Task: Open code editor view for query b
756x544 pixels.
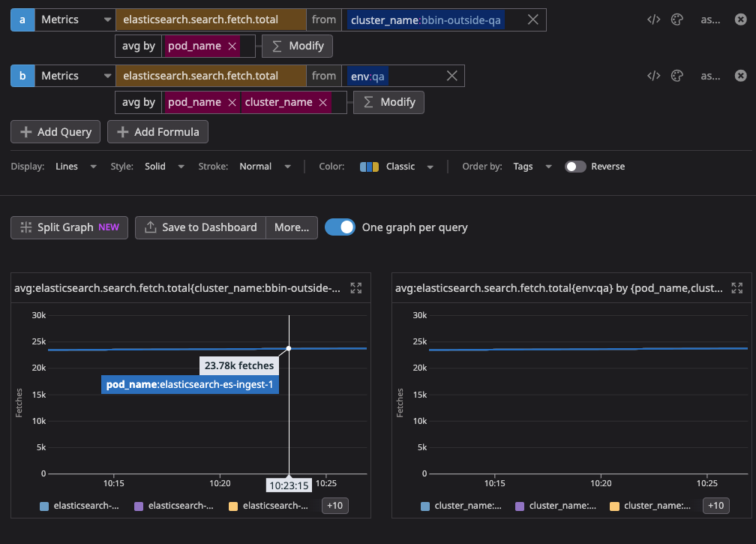Action: [653, 76]
